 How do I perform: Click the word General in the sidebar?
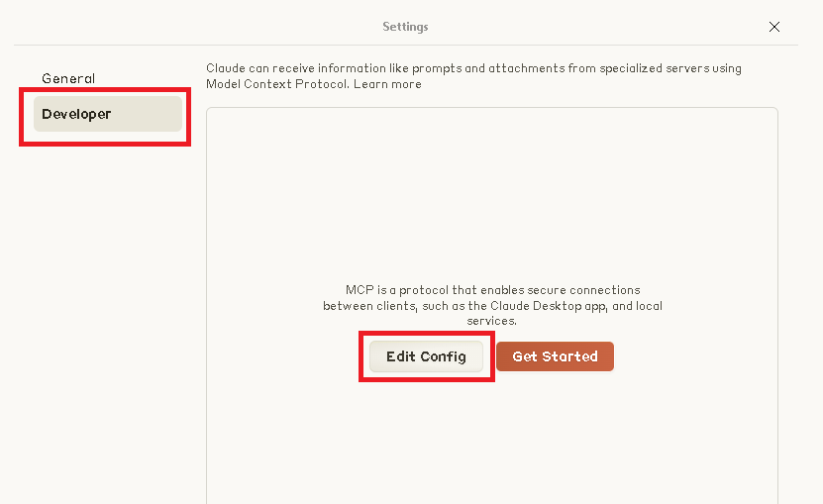(68, 78)
